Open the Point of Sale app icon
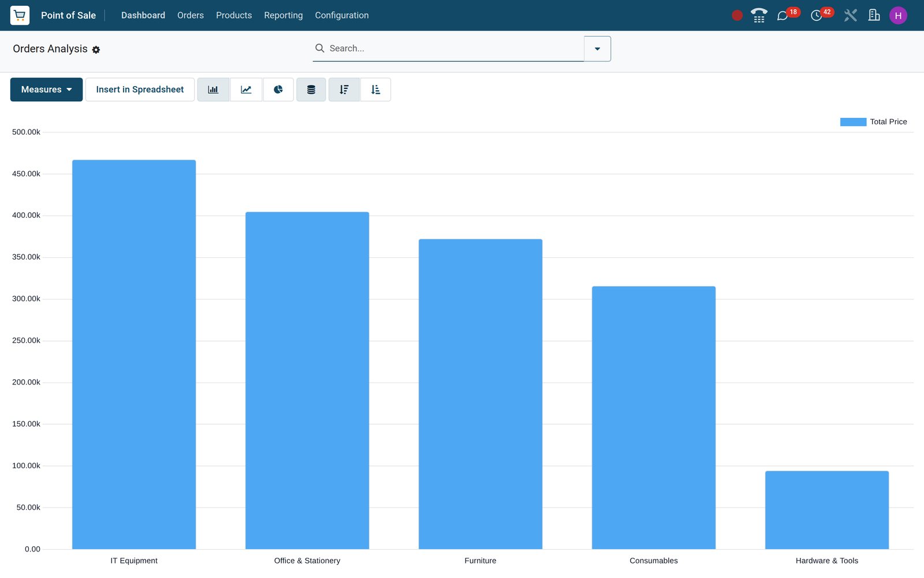 coord(20,15)
